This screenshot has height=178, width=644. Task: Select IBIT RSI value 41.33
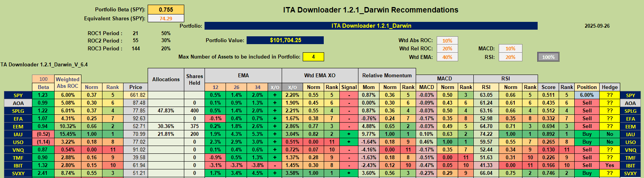click(x=486, y=165)
